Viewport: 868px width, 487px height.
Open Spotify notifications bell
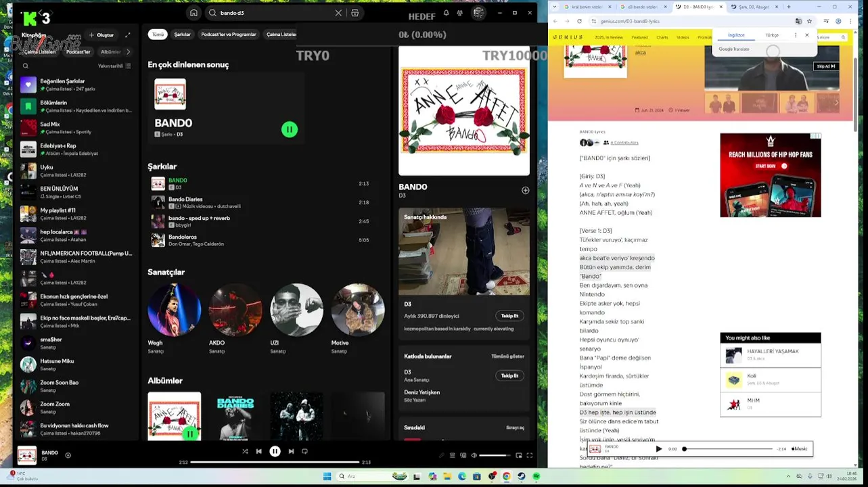[x=446, y=13]
